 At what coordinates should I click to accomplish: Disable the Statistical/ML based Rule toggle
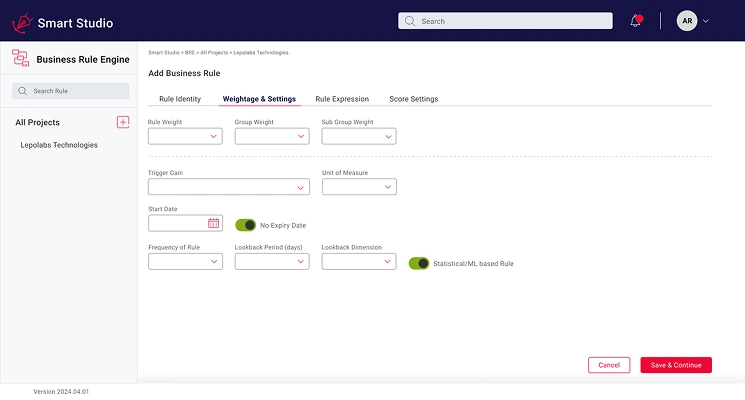coord(419,263)
